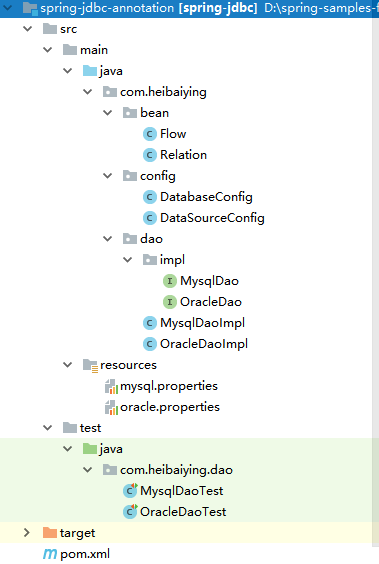Click the Flow class icon
This screenshot has height=564, width=379.
(150, 134)
